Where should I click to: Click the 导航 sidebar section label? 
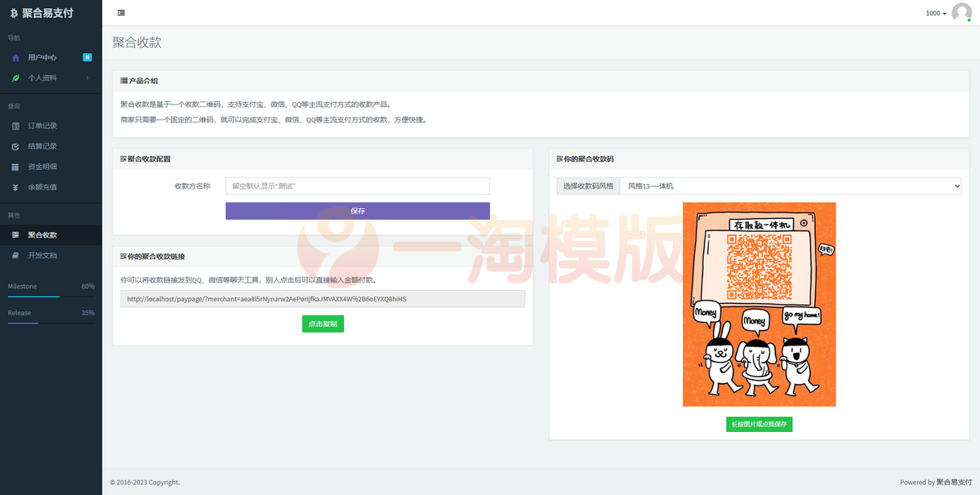14,38
